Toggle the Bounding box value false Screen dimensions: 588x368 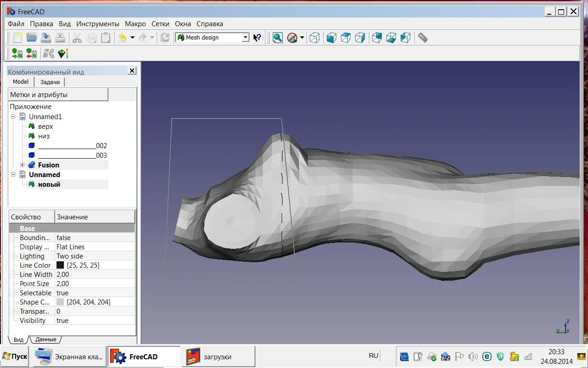click(x=95, y=238)
